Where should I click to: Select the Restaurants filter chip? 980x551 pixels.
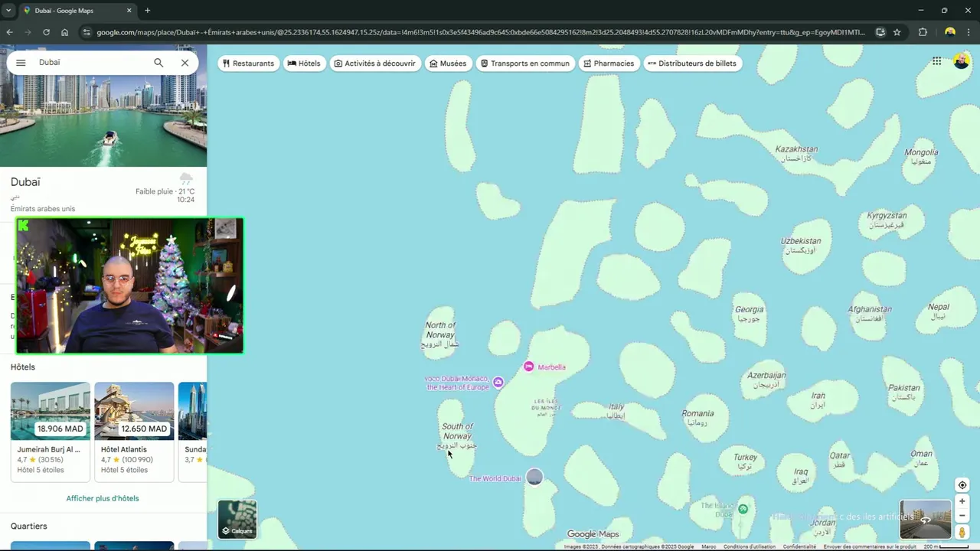[248, 64]
